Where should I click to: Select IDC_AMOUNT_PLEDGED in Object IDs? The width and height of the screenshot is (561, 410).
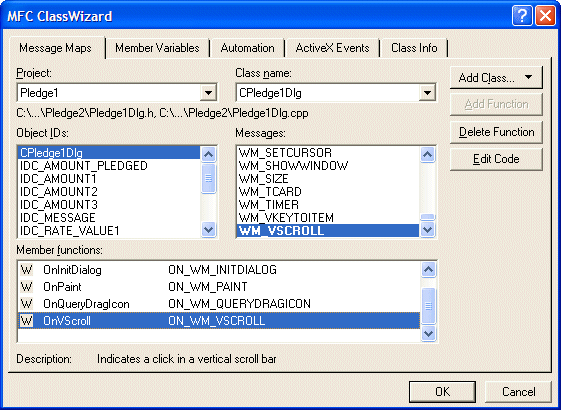[109, 166]
